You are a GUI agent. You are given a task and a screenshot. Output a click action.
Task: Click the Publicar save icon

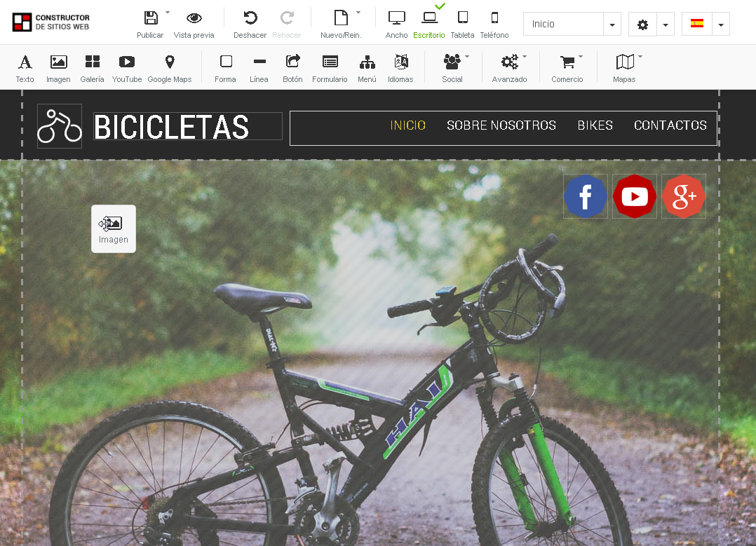[150, 18]
